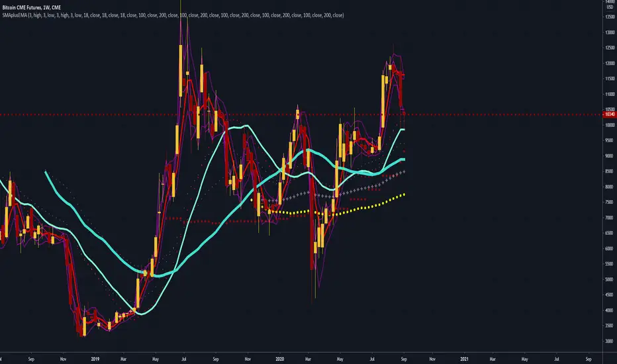The width and height of the screenshot is (617, 364).
Task: Click the 7000 price axis label
Action: (610, 218)
